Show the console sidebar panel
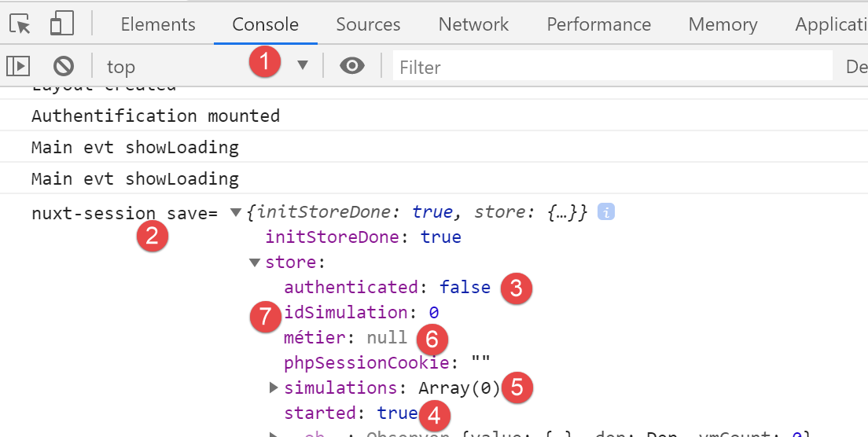Screen dimensions: 868x437 coord(18,66)
